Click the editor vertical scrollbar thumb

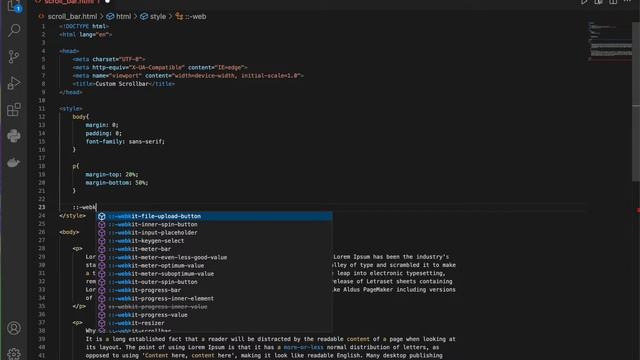tap(636, 102)
